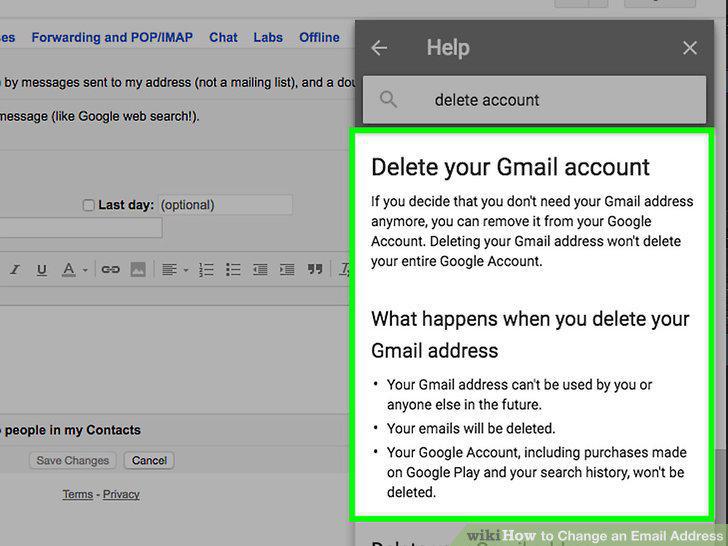Expand the alignment dropdown arrow
This screenshot has height=546, width=728.
pyautogui.click(x=186, y=270)
